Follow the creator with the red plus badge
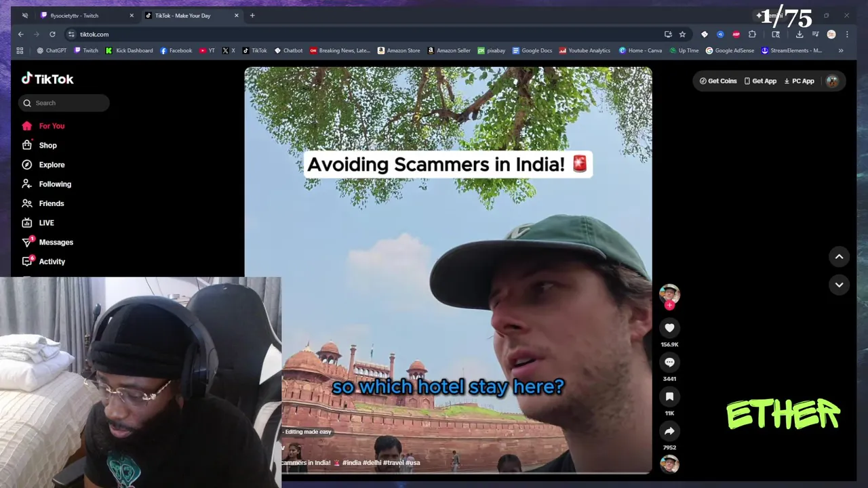868x488 pixels. point(669,306)
